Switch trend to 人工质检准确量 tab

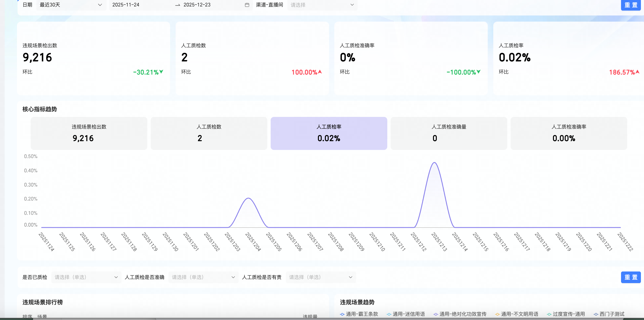(449, 133)
